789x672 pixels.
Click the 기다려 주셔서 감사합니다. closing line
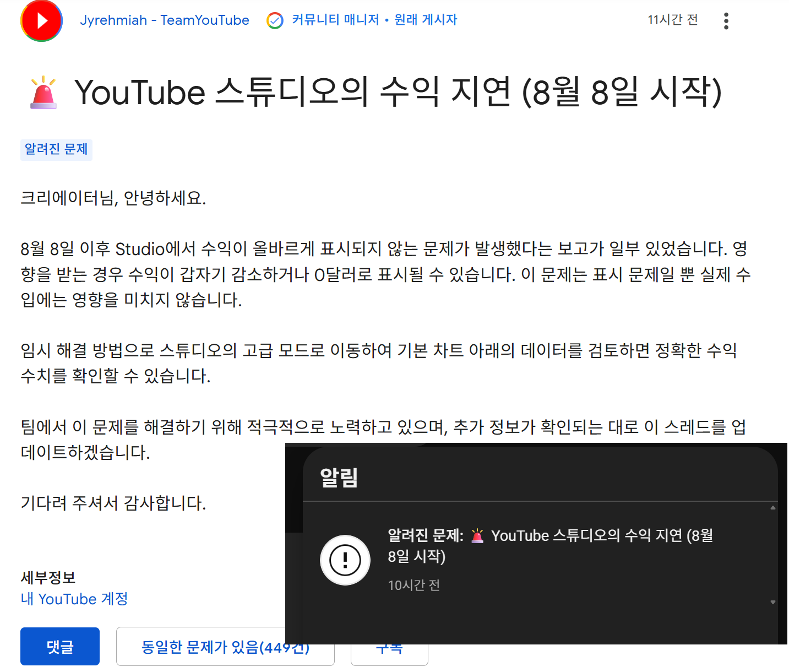pyautogui.click(x=113, y=503)
